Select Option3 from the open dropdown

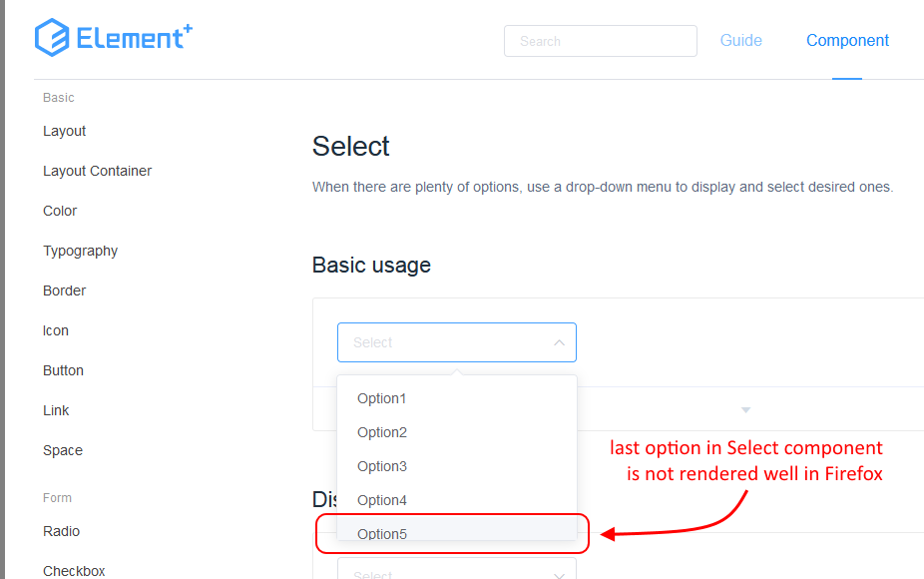[382, 466]
